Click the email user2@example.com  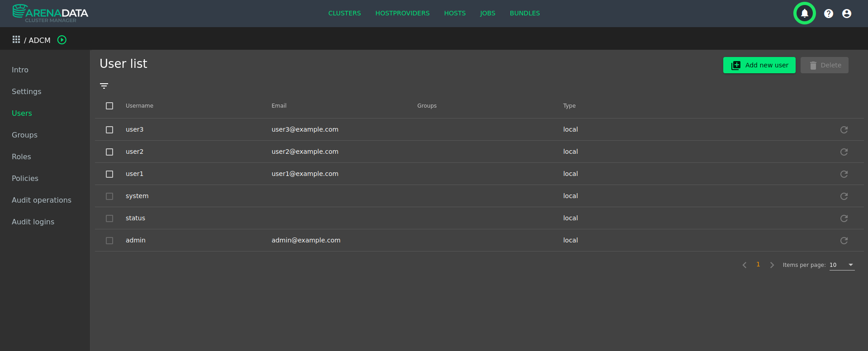click(305, 152)
